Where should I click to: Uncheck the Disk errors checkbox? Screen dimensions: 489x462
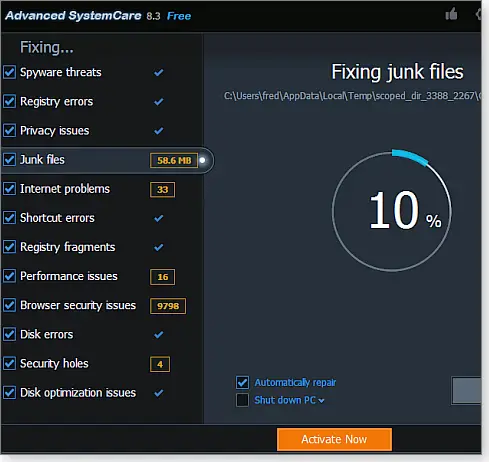point(9,334)
